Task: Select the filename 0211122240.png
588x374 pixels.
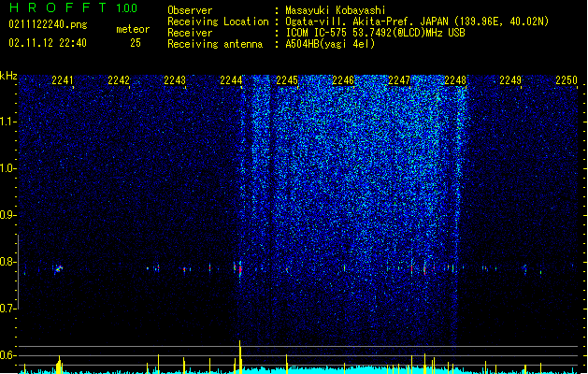Action: [48, 25]
